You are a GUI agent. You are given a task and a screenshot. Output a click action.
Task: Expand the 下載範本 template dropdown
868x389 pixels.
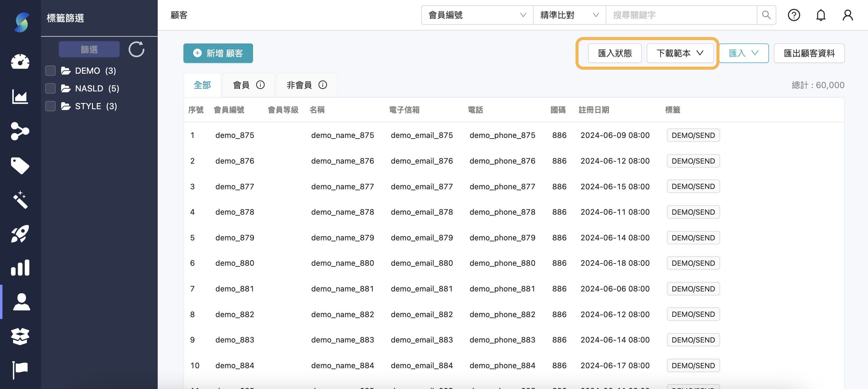(680, 53)
